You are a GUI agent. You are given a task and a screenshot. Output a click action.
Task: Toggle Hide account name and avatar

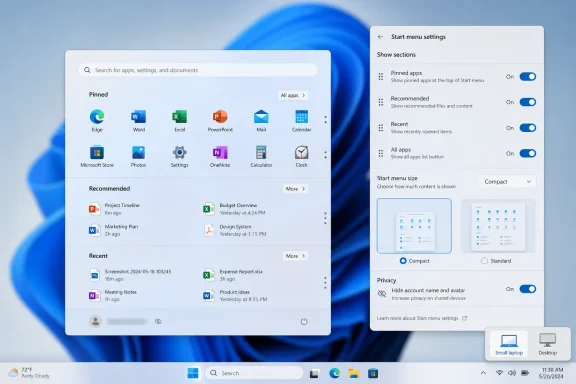click(528, 289)
